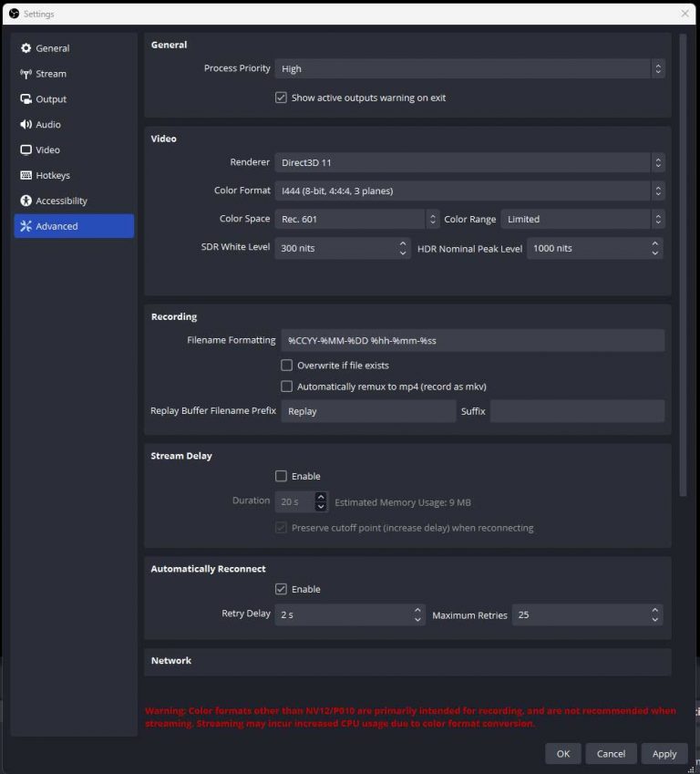Viewport: 700px width, 774px height.
Task: Click the Output icon in sidebar
Action: [26, 99]
